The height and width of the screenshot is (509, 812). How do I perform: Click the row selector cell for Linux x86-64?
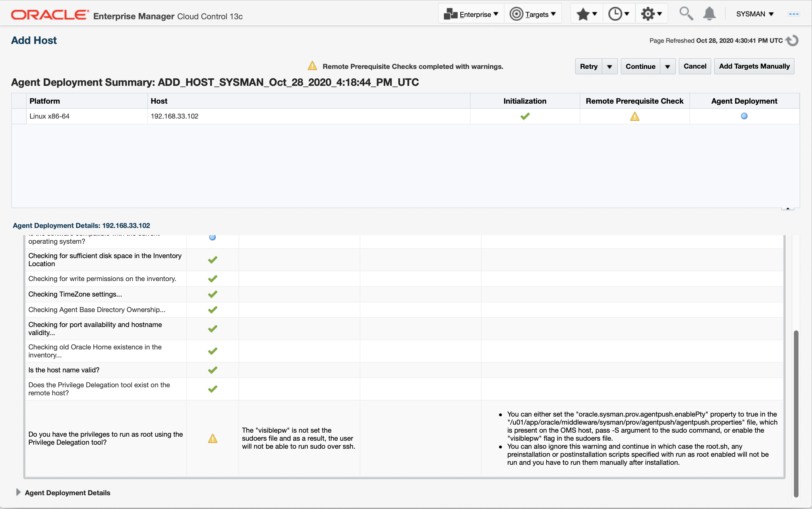(19, 116)
